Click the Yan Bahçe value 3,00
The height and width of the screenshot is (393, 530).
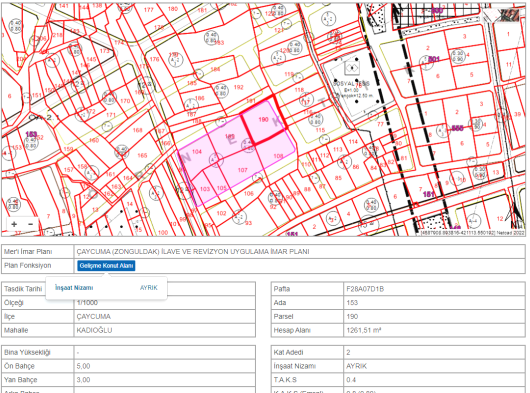(83, 380)
